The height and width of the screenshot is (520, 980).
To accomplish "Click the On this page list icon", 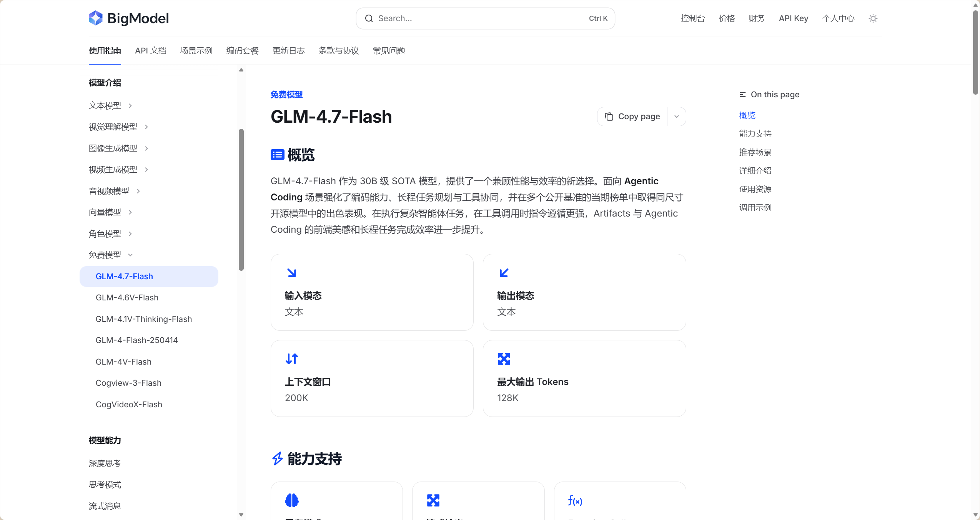I will (x=742, y=95).
